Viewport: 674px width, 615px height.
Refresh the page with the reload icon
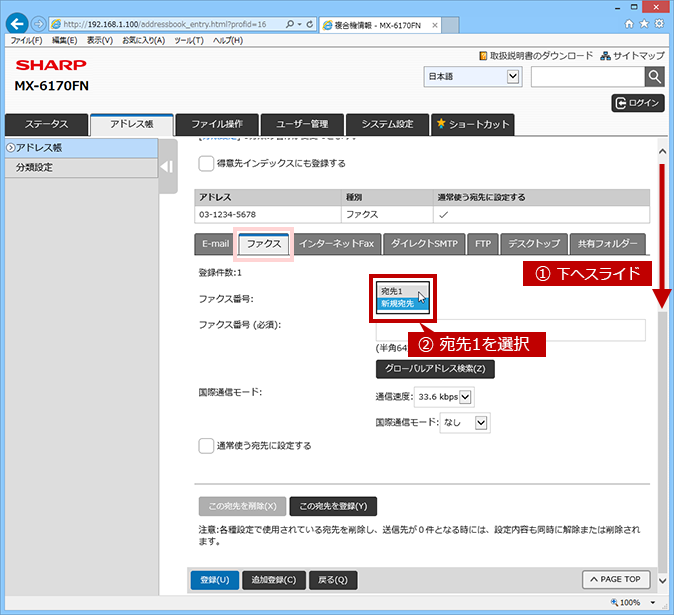(309, 24)
